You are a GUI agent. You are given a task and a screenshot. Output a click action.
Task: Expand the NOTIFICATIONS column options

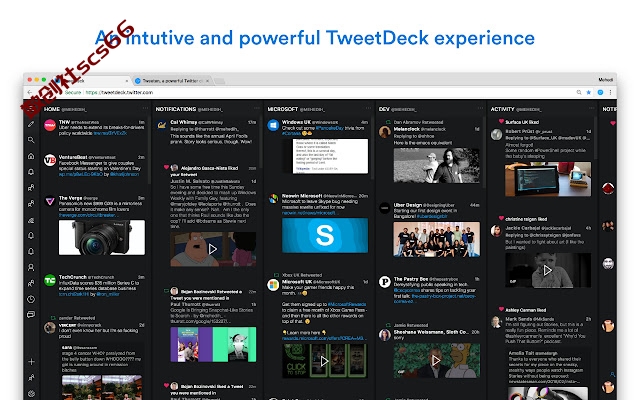(x=256, y=109)
